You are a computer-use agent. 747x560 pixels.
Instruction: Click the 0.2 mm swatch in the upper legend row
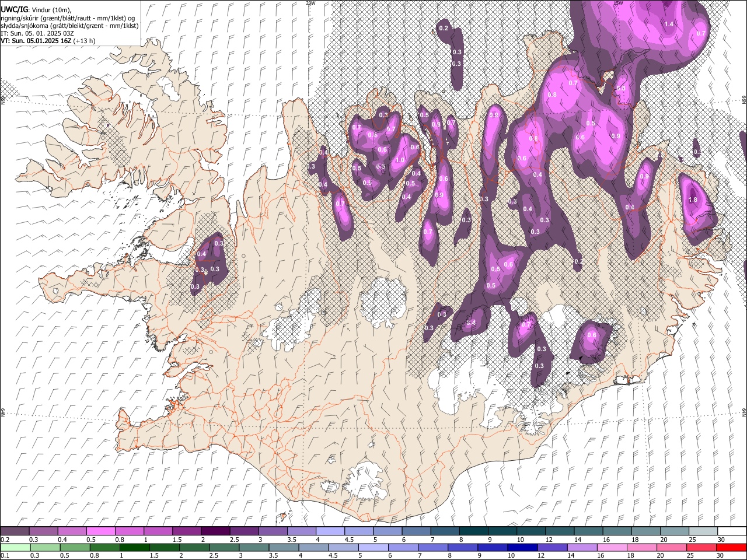(x=15, y=531)
